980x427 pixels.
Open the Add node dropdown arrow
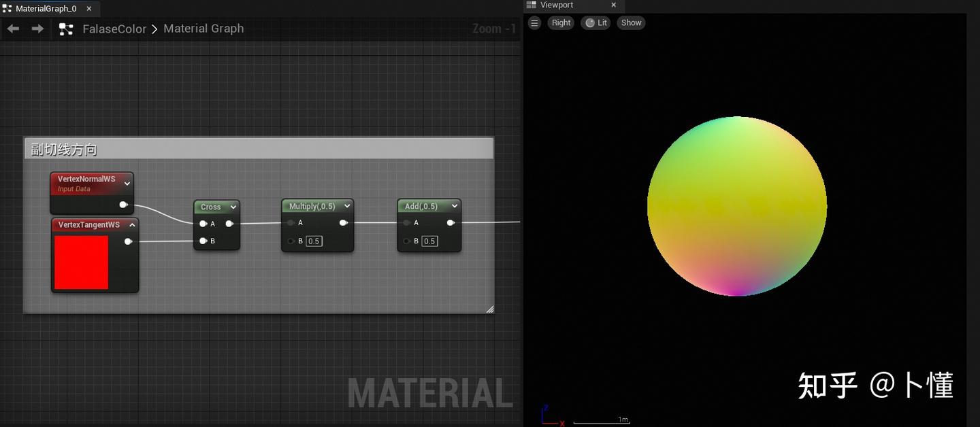click(x=455, y=205)
